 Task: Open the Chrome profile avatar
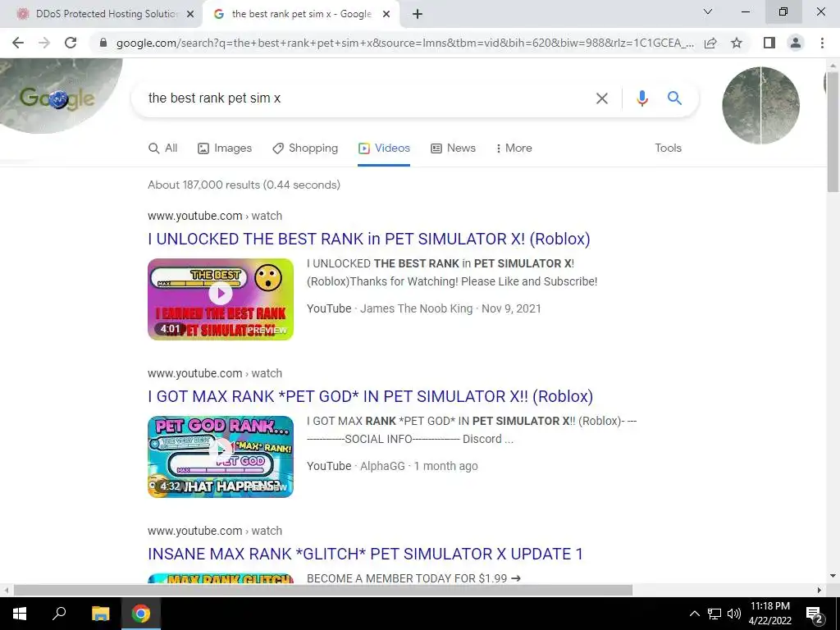(796, 43)
